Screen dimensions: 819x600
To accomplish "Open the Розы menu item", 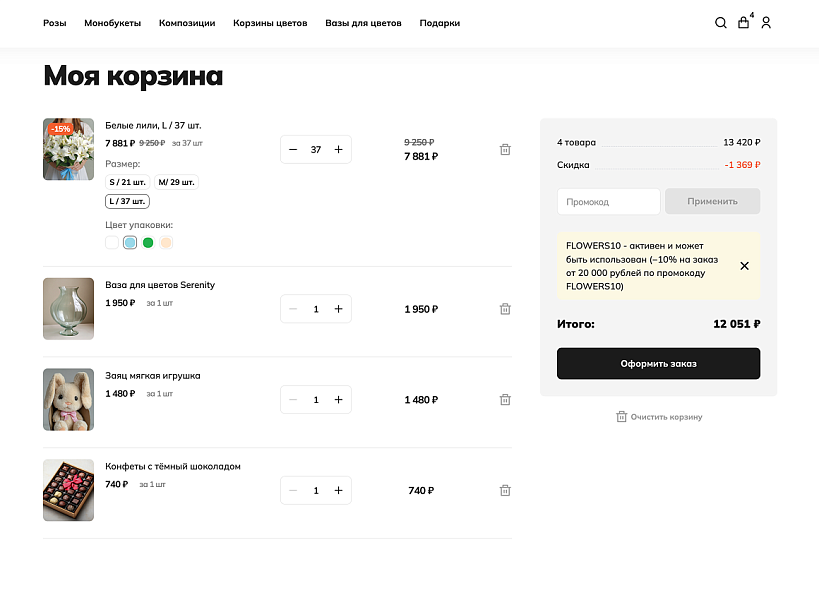I will 54,22.
